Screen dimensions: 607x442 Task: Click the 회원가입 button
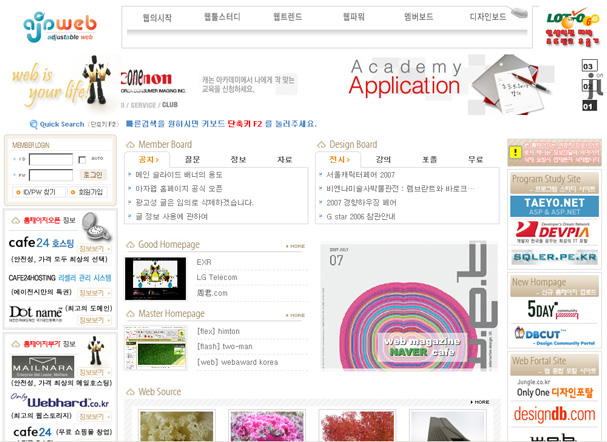[87, 192]
